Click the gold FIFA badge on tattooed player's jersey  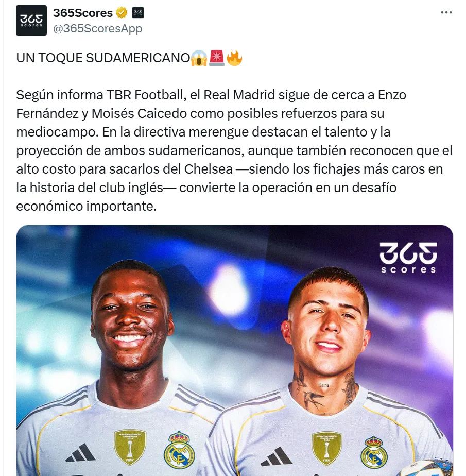[x=326, y=448]
